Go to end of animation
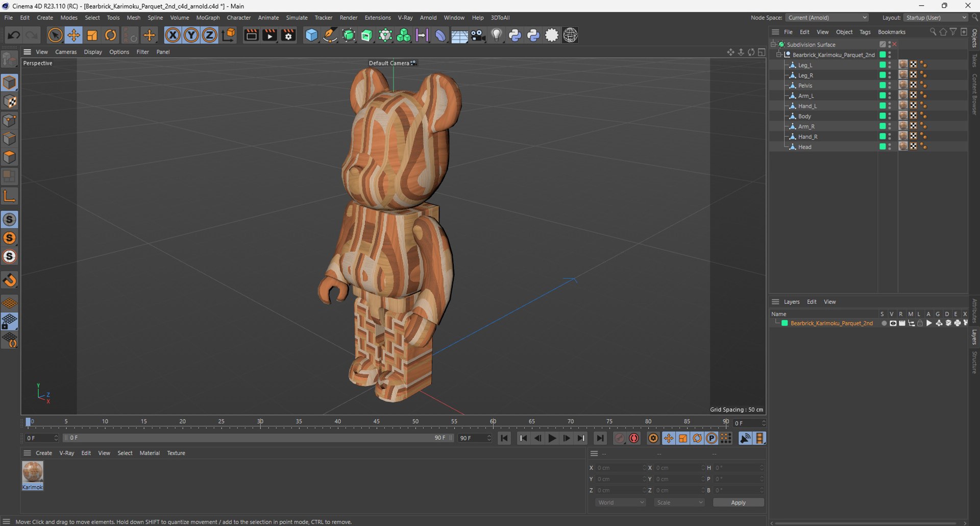The height and width of the screenshot is (526, 980). click(x=600, y=438)
